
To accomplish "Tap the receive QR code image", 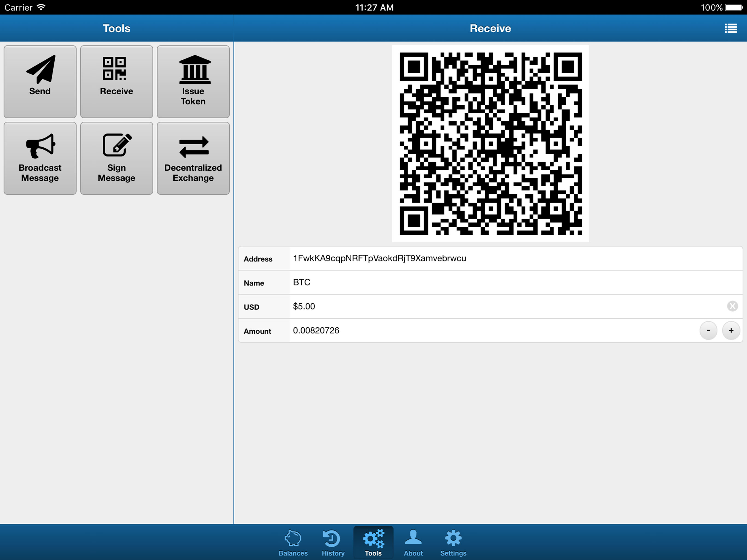I will [x=490, y=144].
